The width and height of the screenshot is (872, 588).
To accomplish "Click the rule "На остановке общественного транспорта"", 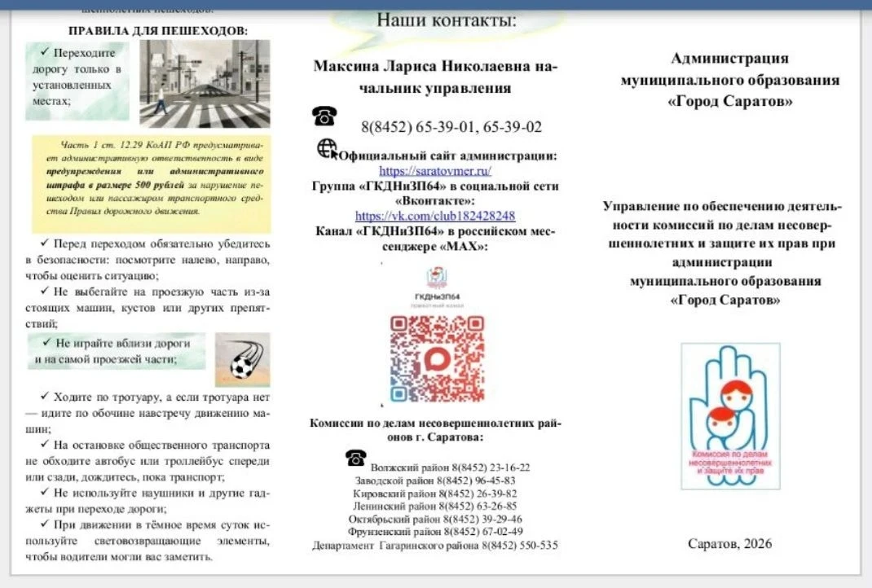I will coord(148,461).
